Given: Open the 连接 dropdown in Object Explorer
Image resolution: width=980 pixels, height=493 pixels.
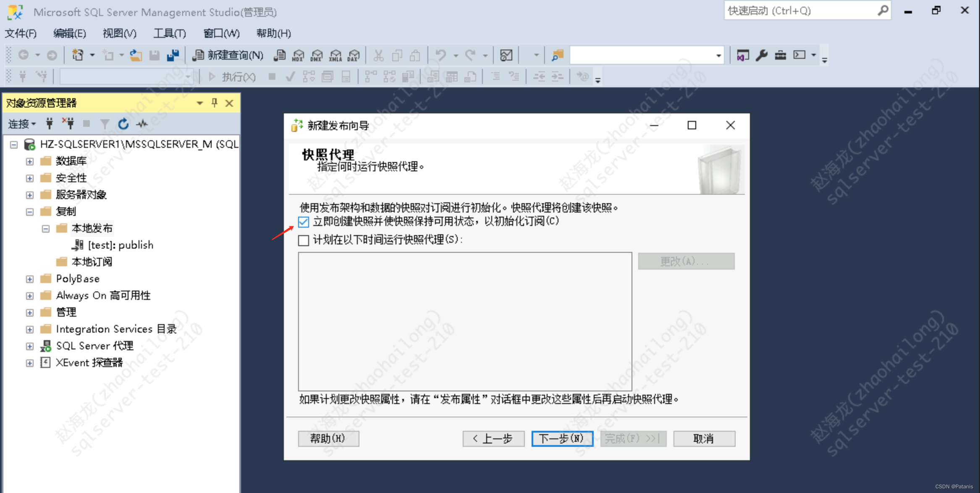Looking at the screenshot, I should pyautogui.click(x=22, y=124).
